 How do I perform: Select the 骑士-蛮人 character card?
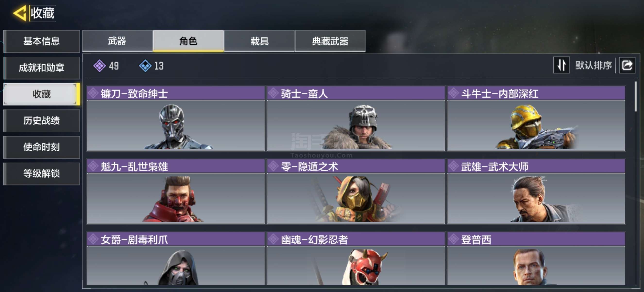pos(356,118)
